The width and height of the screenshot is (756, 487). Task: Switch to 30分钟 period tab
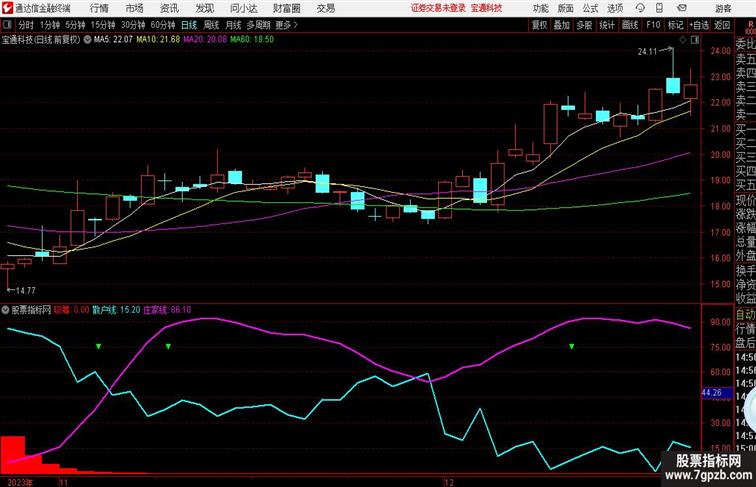[133, 25]
